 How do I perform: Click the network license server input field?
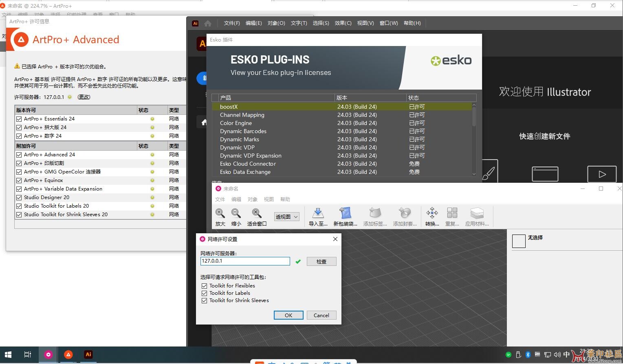pyautogui.click(x=245, y=261)
